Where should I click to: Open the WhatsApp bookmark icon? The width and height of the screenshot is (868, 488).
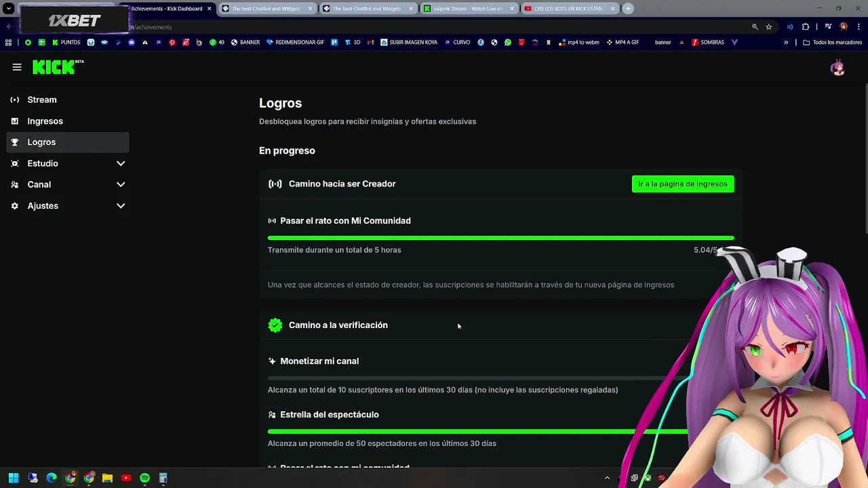pyautogui.click(x=507, y=42)
